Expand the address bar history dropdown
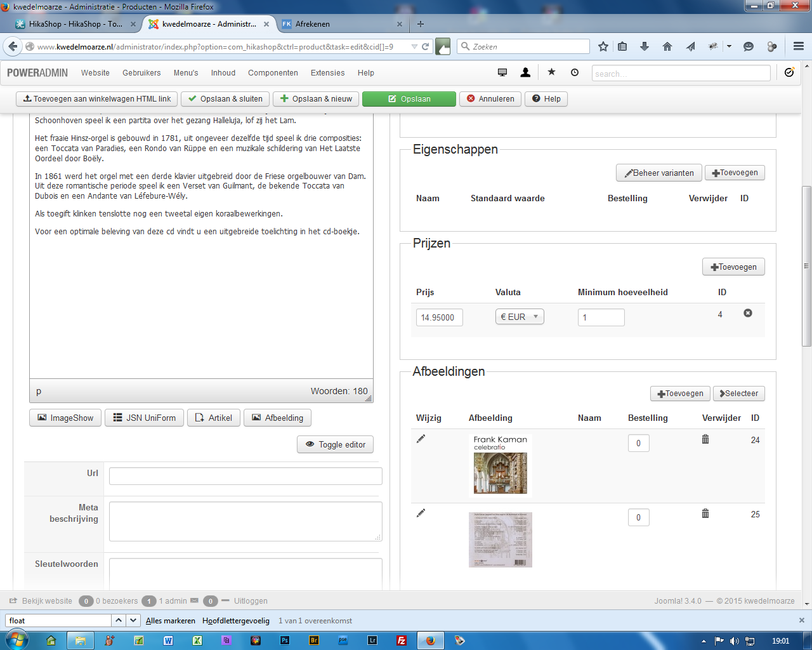The image size is (812, 650). pos(414,46)
